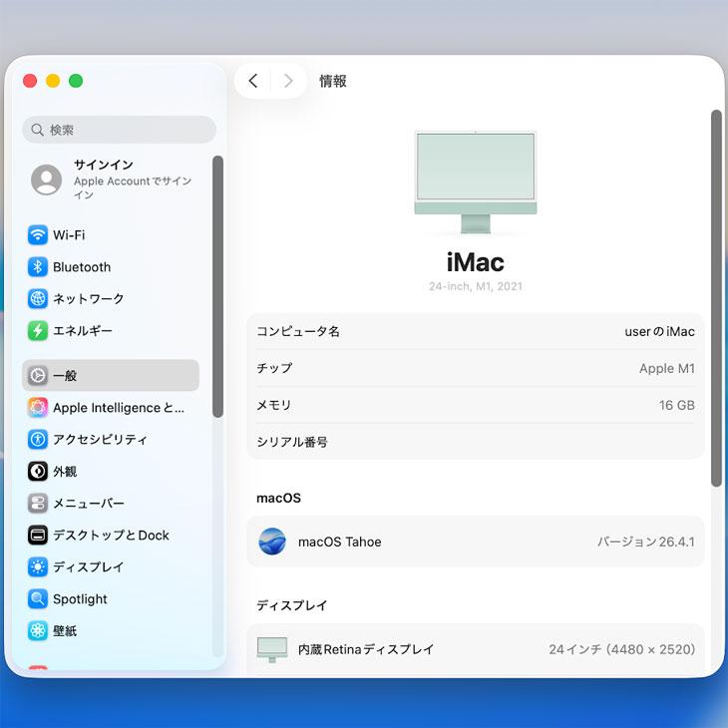
Task: Close the window with red button
Action: (x=30, y=81)
